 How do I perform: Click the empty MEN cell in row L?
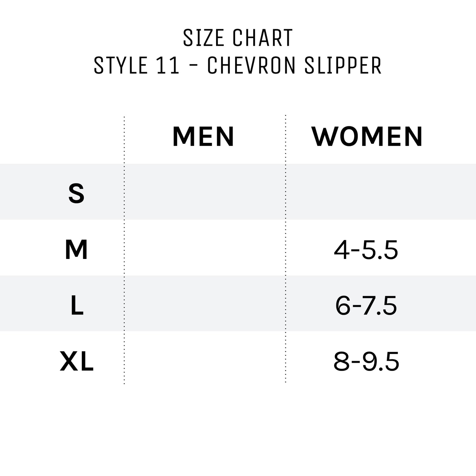pyautogui.click(x=205, y=304)
